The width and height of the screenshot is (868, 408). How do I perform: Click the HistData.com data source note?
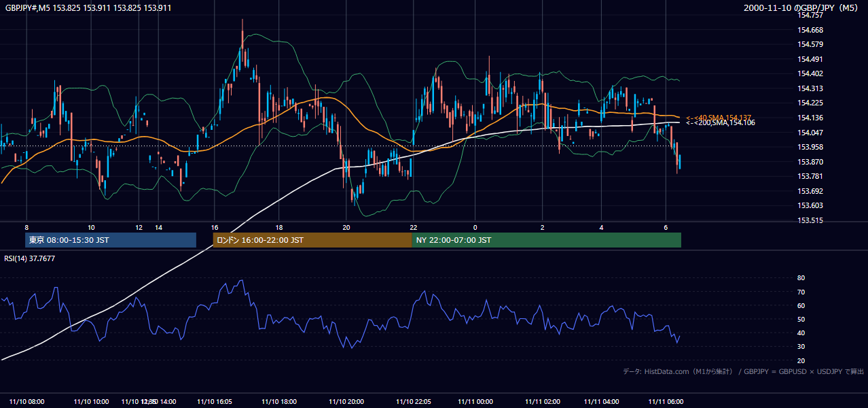[744, 371]
